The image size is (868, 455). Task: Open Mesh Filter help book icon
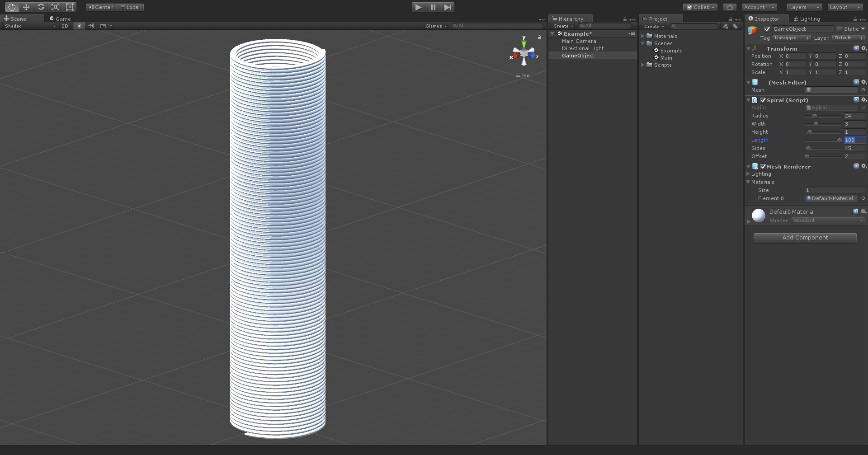point(856,82)
